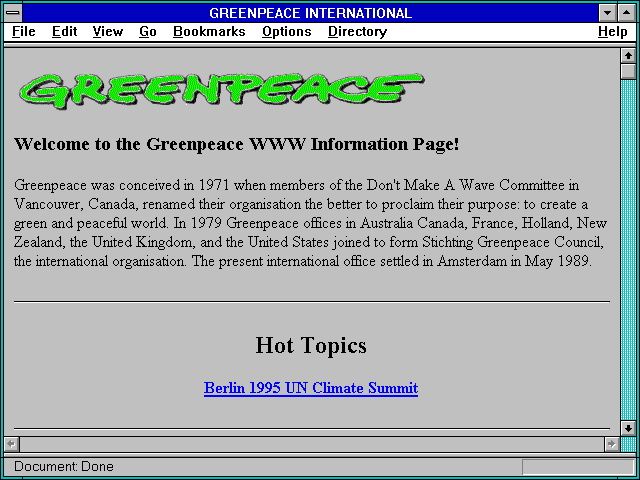Minimize window using title bar down arrow
640x480 pixels.
pos(607,13)
